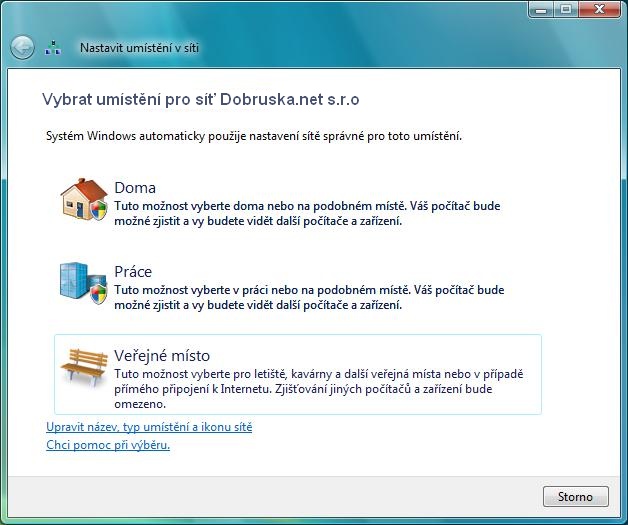This screenshot has width=628, height=525.
Task: Click the Vybrat umístění pro síť heading
Action: pyautogui.click(x=200, y=100)
